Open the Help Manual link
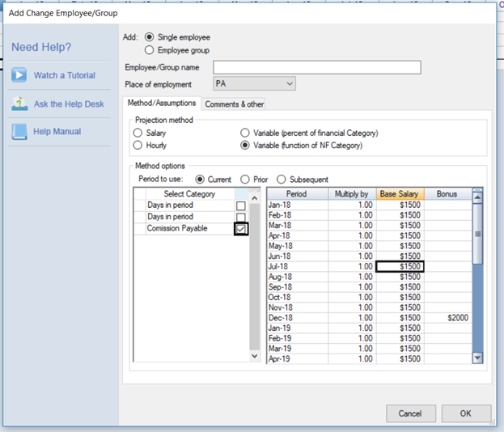The image size is (504, 432). tap(57, 132)
